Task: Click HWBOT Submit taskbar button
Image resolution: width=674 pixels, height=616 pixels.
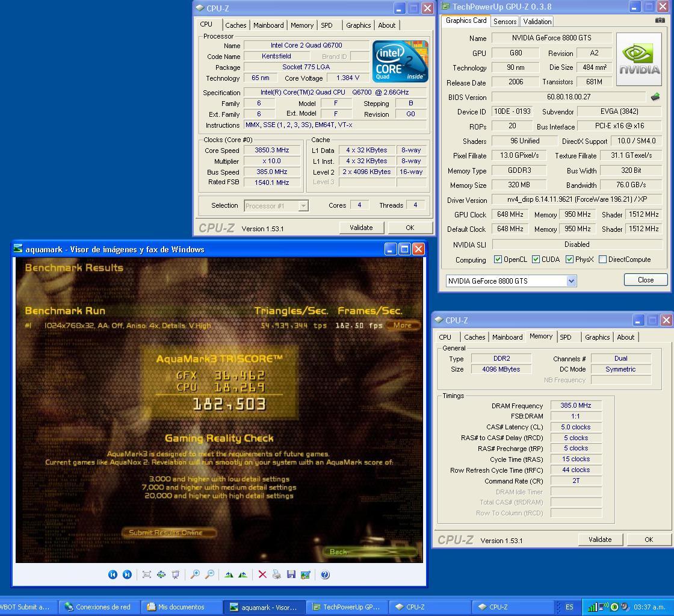Action: coord(28,607)
